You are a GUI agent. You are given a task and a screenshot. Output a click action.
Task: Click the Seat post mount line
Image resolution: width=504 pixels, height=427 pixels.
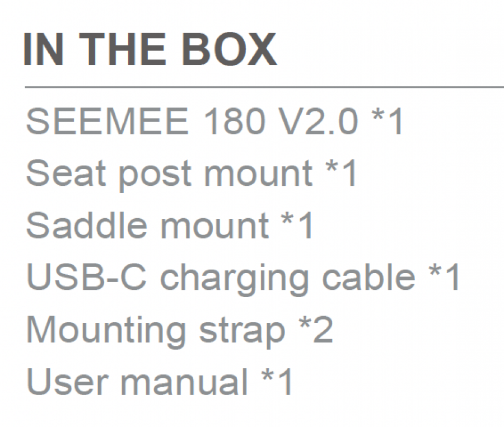(x=192, y=173)
